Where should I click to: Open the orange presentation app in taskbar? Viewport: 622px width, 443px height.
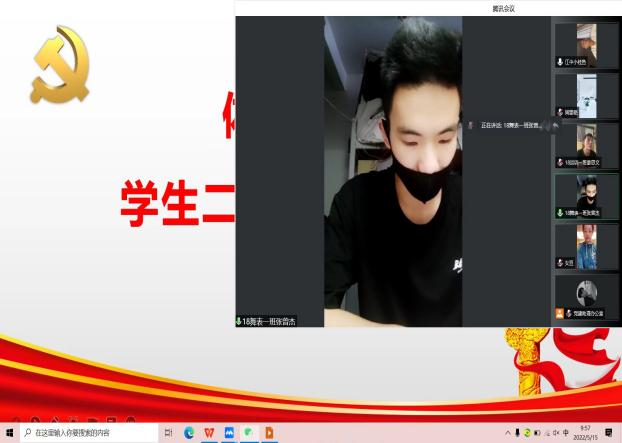[x=268, y=433]
